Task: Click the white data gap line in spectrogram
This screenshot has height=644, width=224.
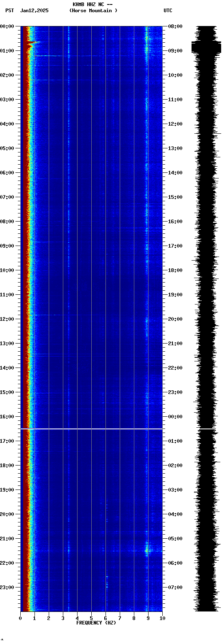Action: point(91,429)
